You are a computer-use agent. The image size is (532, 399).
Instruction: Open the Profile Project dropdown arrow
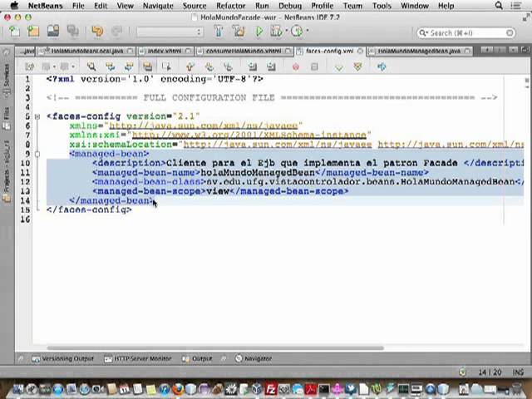click(308, 31)
